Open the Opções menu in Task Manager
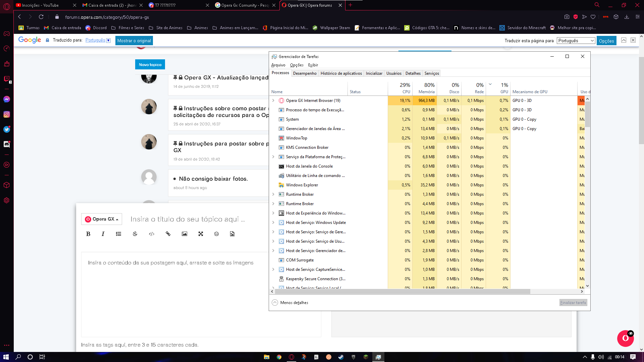Image resolution: width=644 pixels, height=362 pixels. pos(296,65)
